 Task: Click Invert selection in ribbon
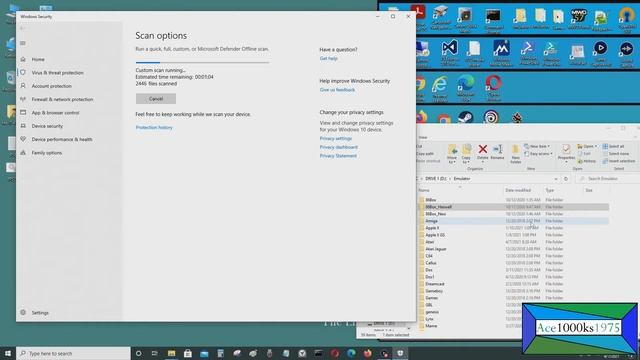[619, 161]
